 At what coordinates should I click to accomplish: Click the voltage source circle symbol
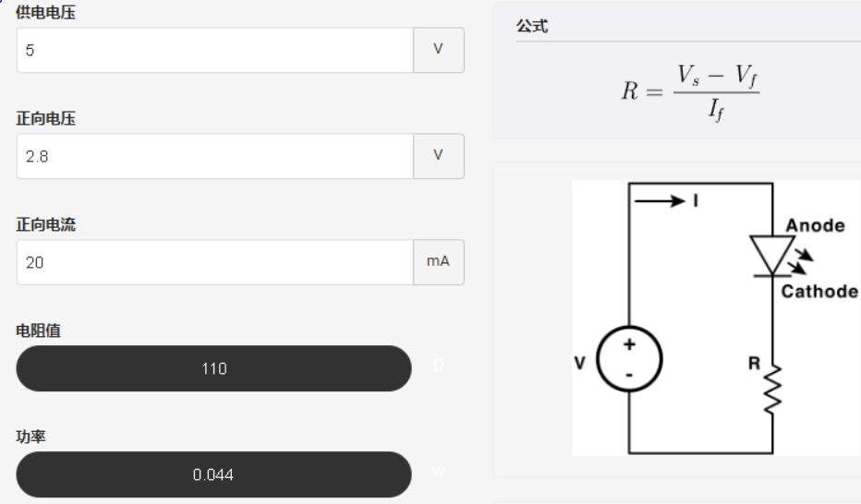tap(629, 359)
